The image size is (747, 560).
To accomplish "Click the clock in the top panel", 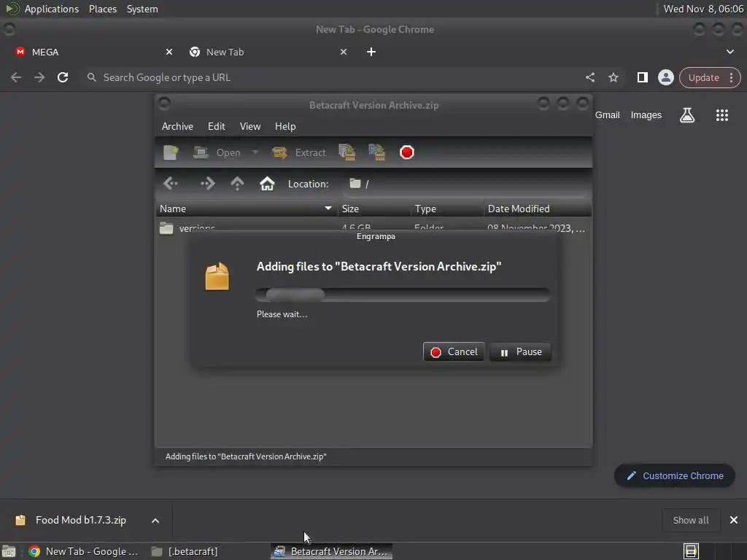I will [703, 9].
